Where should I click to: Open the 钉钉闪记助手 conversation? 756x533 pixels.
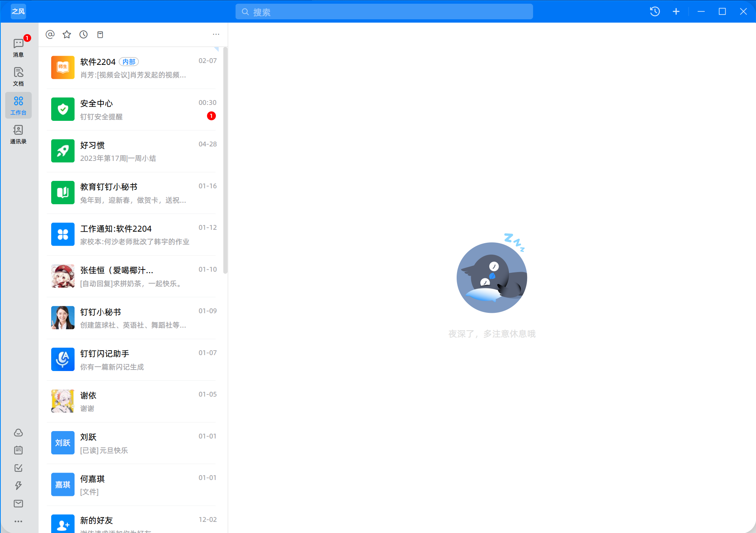pos(132,360)
